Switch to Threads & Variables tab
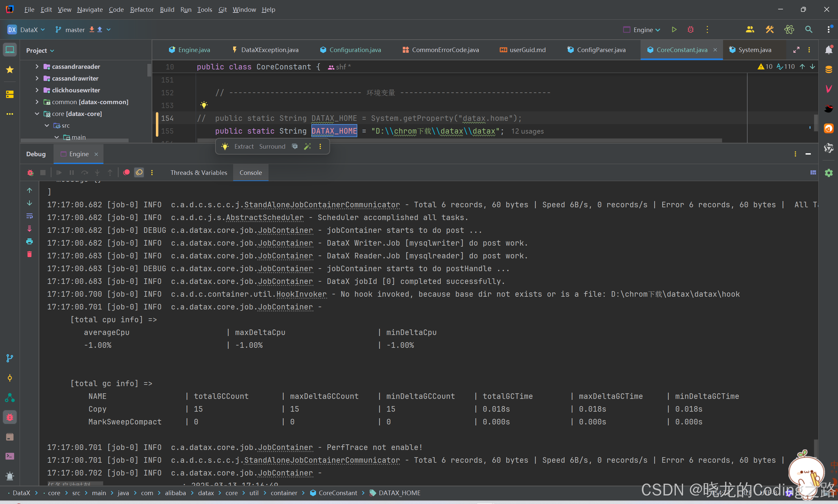 [x=199, y=173]
